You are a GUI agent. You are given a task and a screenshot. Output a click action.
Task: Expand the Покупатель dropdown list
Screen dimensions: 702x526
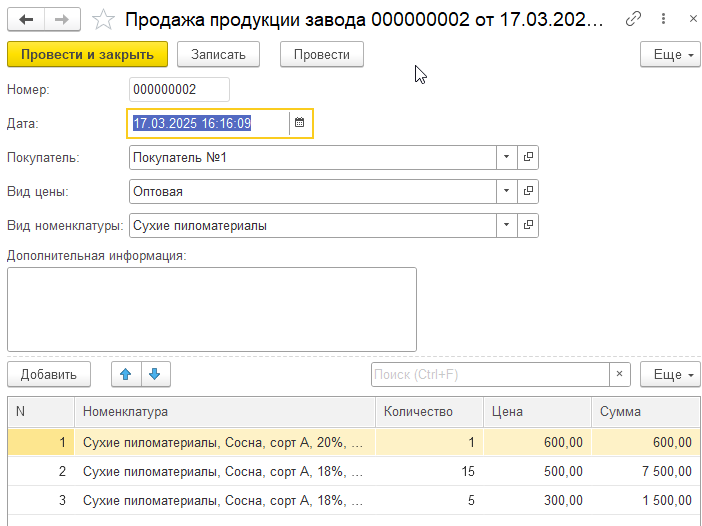point(506,158)
